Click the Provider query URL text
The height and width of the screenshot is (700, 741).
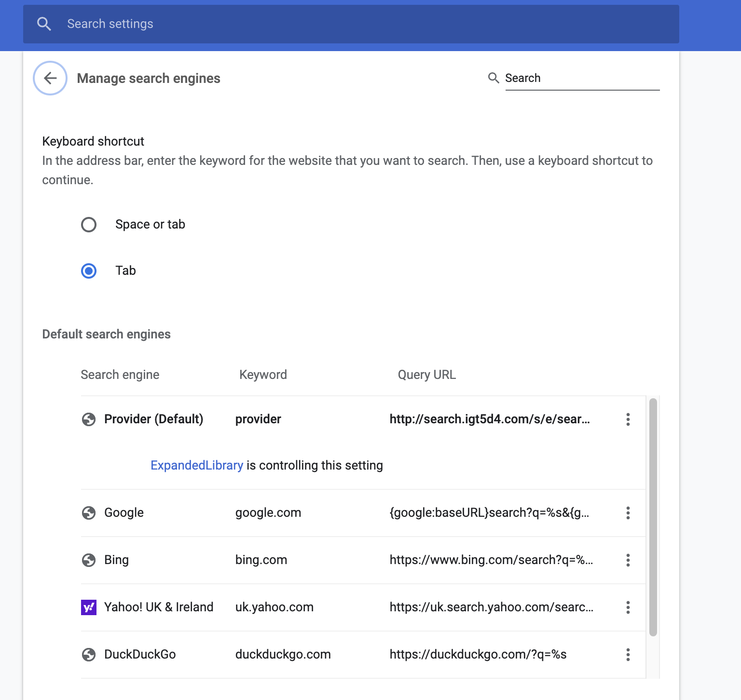489,419
